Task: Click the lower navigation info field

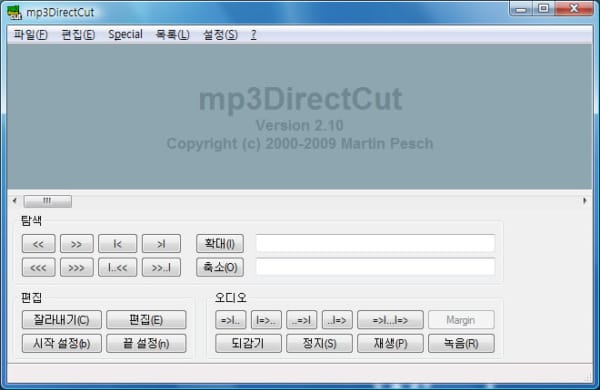Action: coord(375,267)
